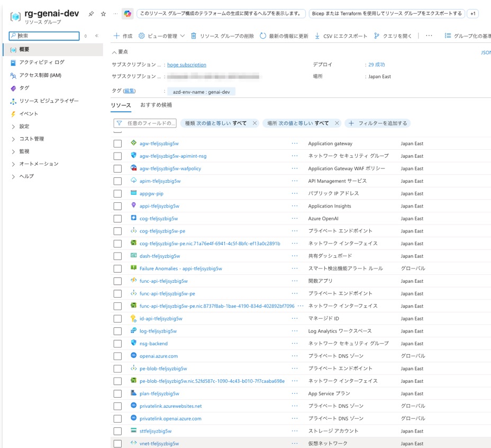Click the Application gateway icon for agw-tfeljsyzbig5w
The height and width of the screenshot is (448, 491).
tap(134, 143)
